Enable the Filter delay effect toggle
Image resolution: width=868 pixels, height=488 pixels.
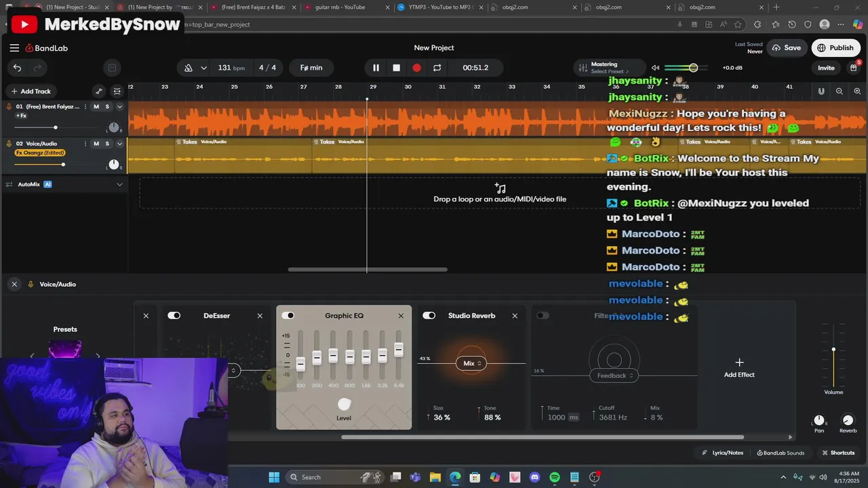[x=542, y=316]
